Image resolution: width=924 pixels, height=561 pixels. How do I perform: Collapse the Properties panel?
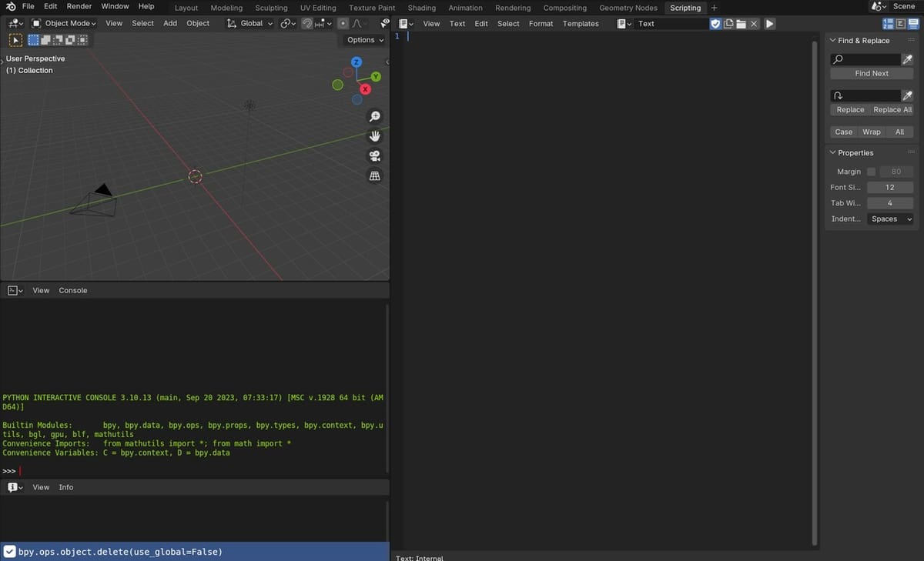[x=832, y=153]
